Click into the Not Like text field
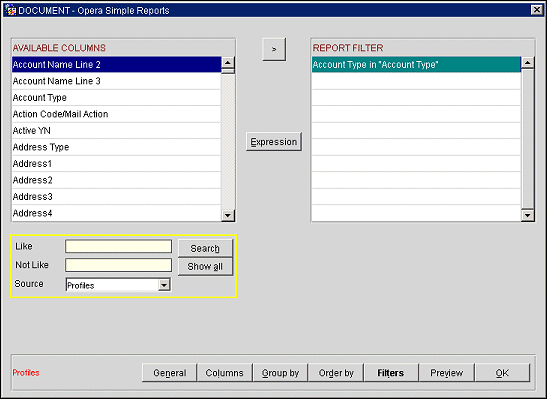This screenshot has width=547, height=399. (118, 265)
